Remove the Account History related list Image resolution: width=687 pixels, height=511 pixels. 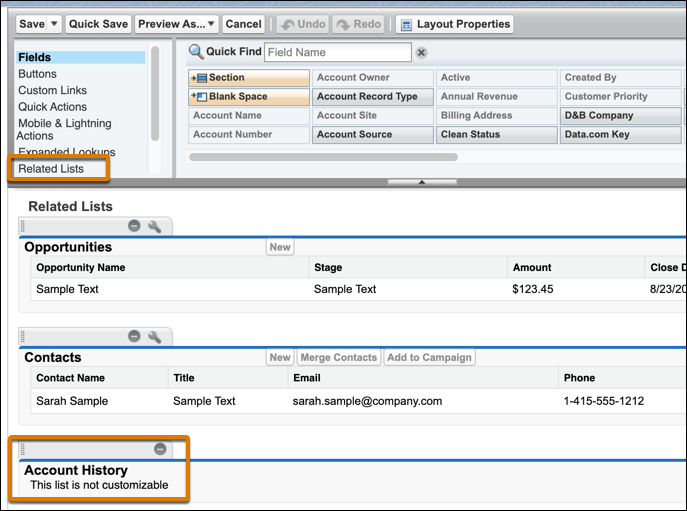click(x=160, y=449)
